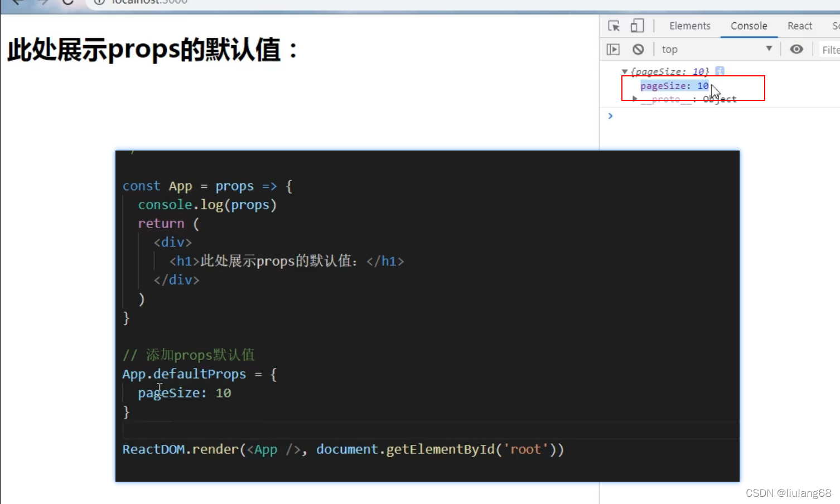
Task: Click pageSize: 10 in the code editor
Action: (185, 393)
